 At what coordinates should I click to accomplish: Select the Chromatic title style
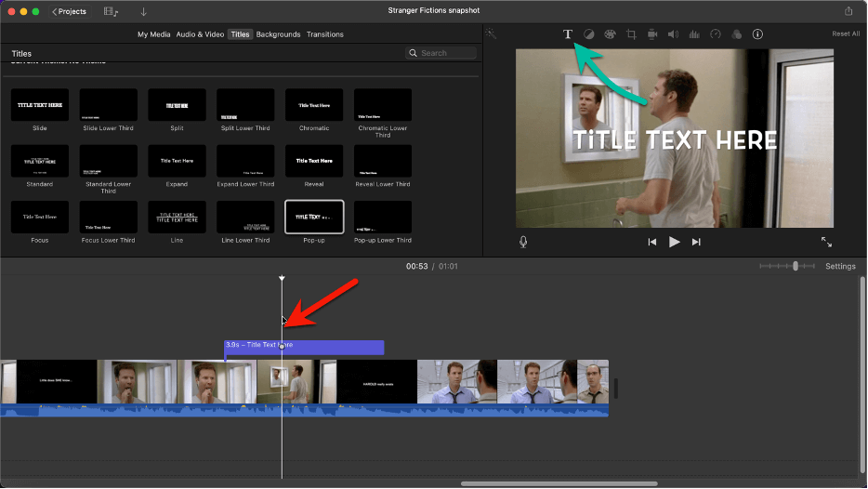(314, 105)
